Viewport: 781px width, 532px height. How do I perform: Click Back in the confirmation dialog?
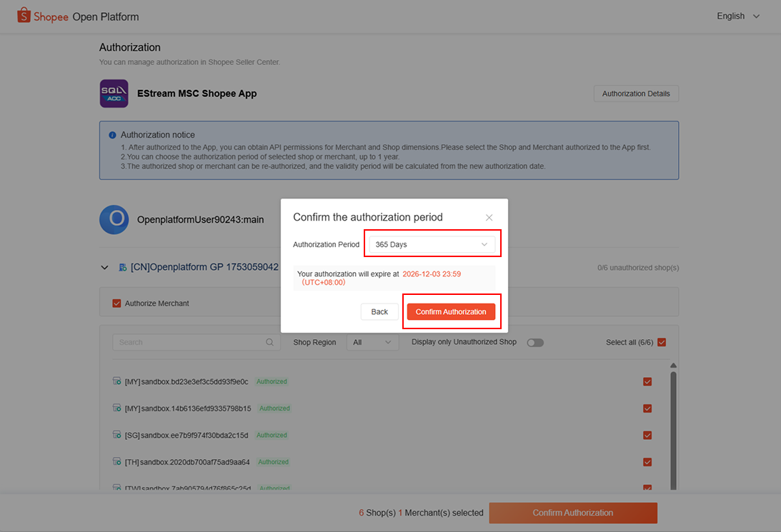379,311
